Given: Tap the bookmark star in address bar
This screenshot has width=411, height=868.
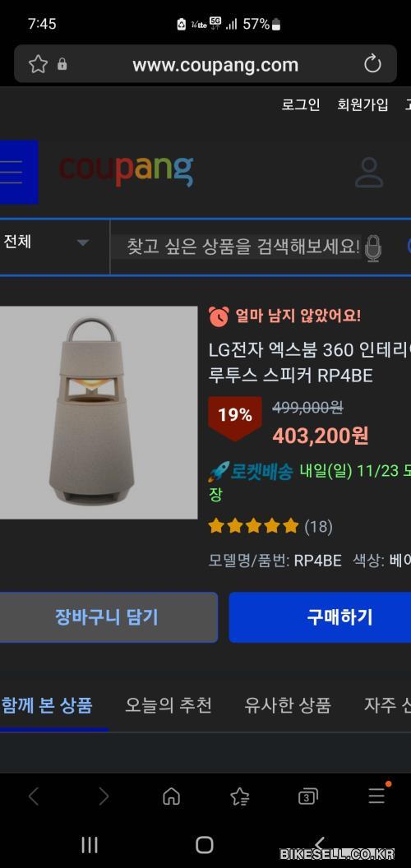Looking at the screenshot, I should click(38, 64).
